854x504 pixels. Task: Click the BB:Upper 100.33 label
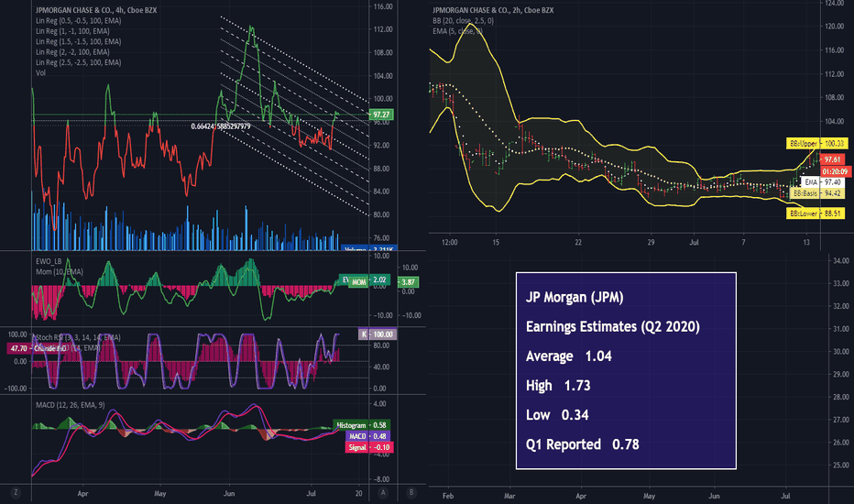pyautogui.click(x=817, y=143)
